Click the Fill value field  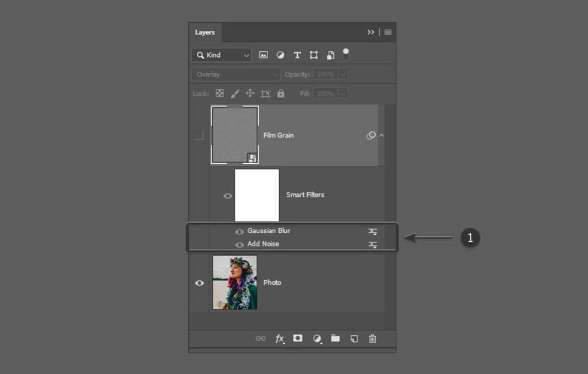click(325, 93)
